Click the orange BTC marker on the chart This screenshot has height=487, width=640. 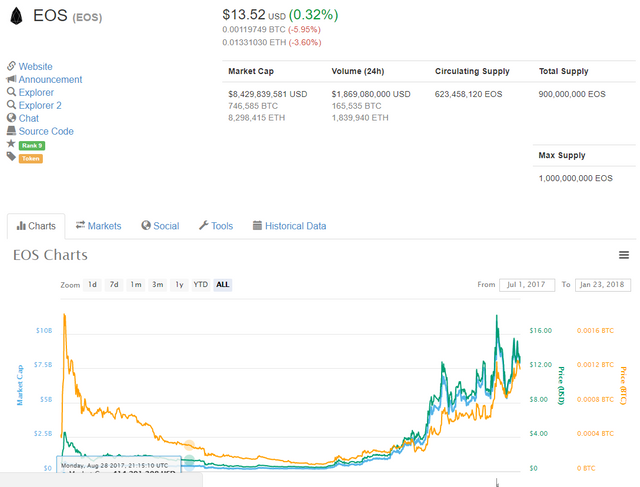[189, 445]
